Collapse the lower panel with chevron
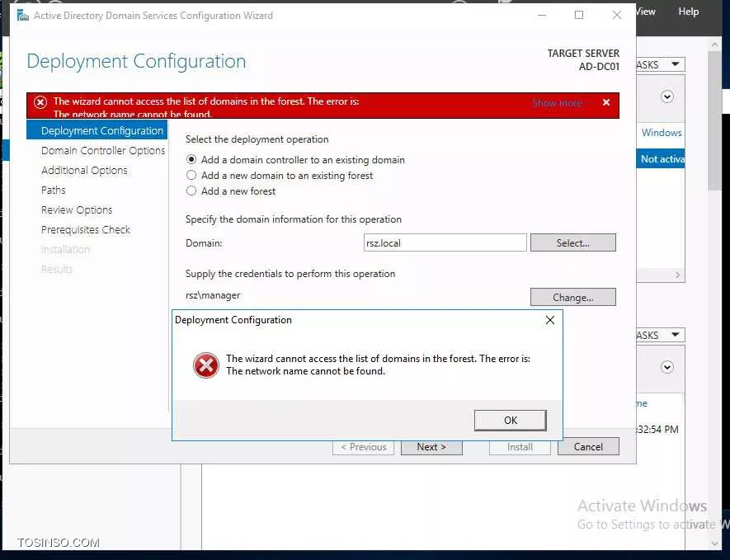Image resolution: width=730 pixels, height=560 pixels. coord(667,367)
